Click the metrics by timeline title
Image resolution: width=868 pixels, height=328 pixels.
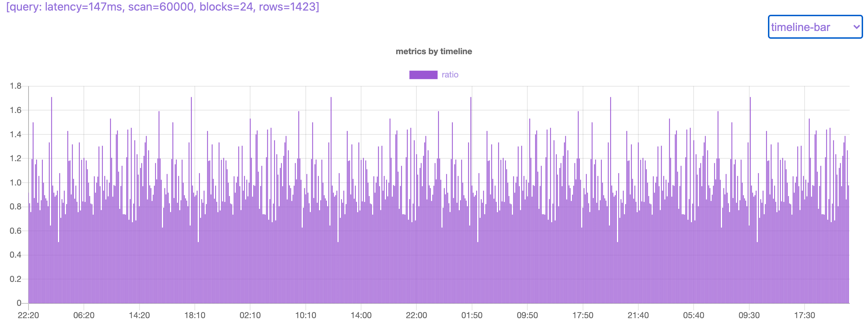click(x=434, y=51)
